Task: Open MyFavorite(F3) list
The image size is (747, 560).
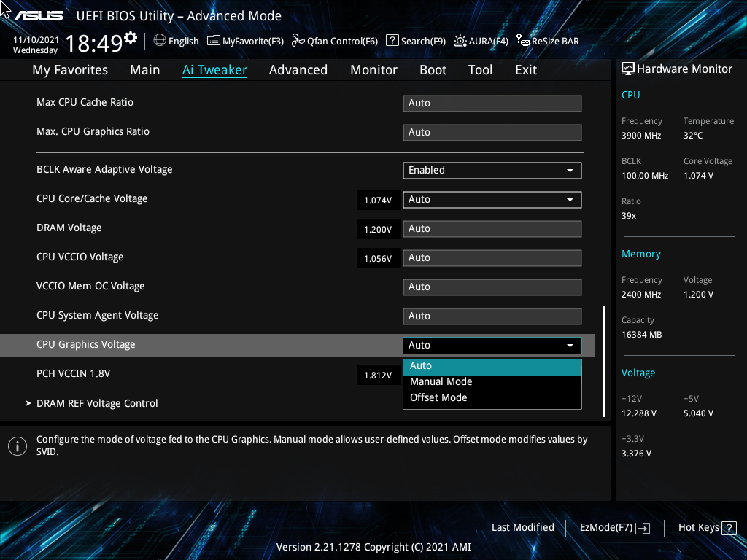Action: (x=245, y=41)
